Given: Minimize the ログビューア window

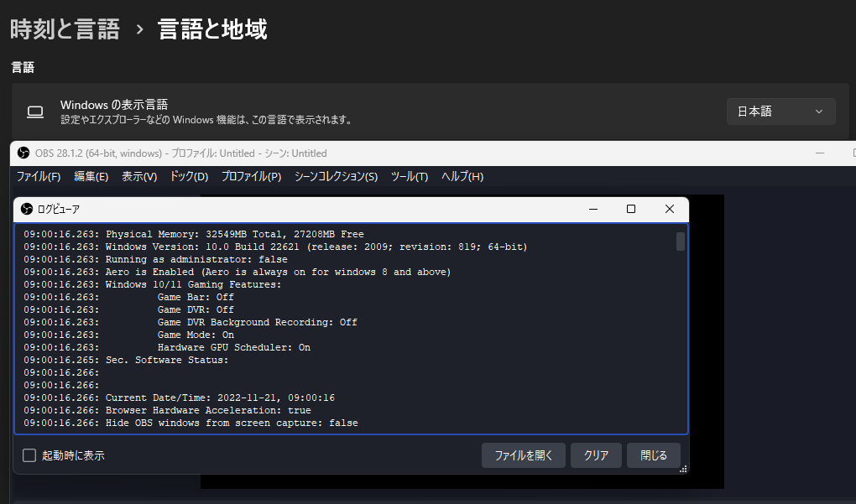Looking at the screenshot, I should 593,209.
